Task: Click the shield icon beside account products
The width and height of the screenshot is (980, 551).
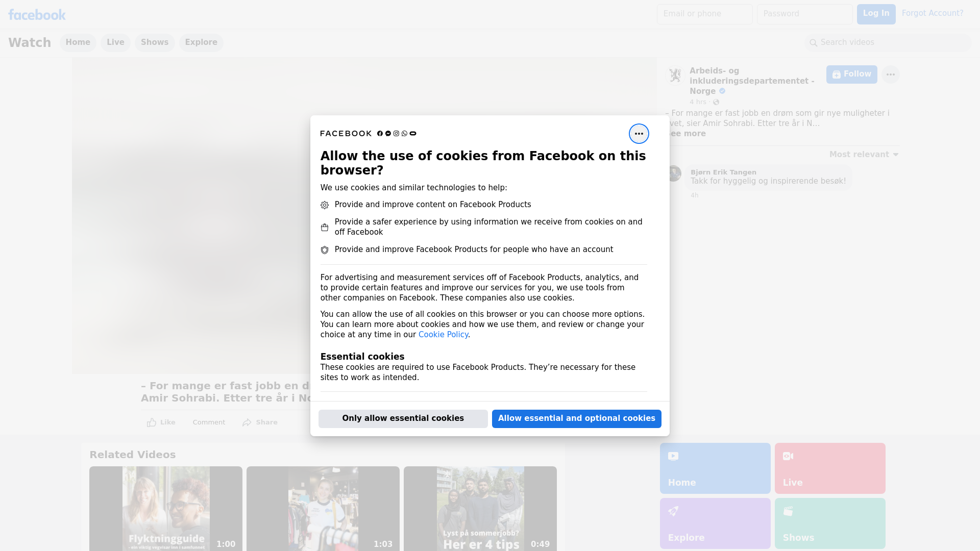Action: click(x=325, y=250)
